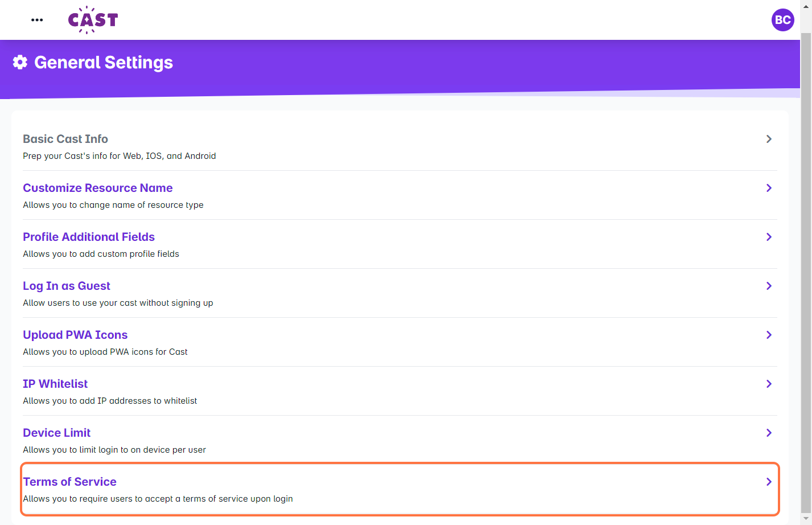Expand the Device Limit chevron
This screenshot has width=812, height=525.
tap(769, 433)
